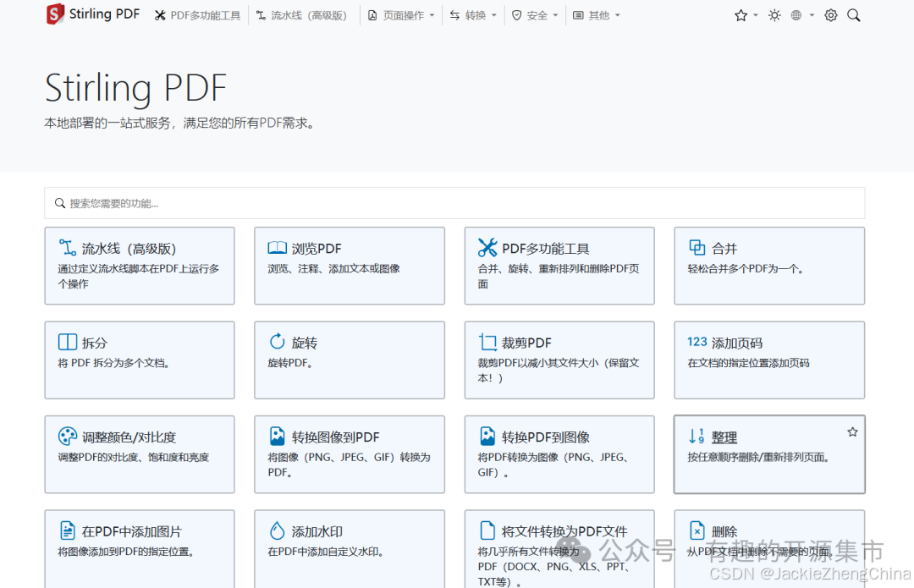Screen dimensions: 914x588
Task: Open the favorites star icon in navbar
Action: 741,15
